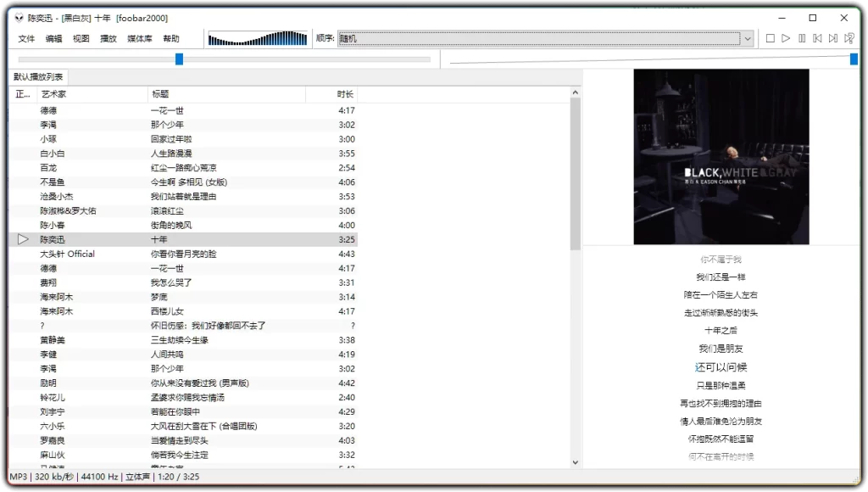Click the spectrum visualization display
868x492 pixels.
pos(259,37)
